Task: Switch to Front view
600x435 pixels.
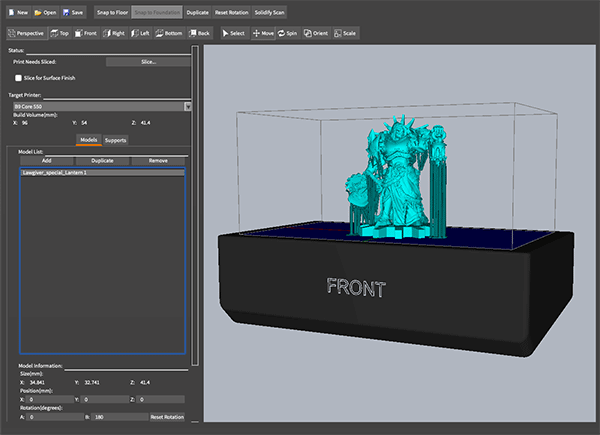Action: [86, 33]
